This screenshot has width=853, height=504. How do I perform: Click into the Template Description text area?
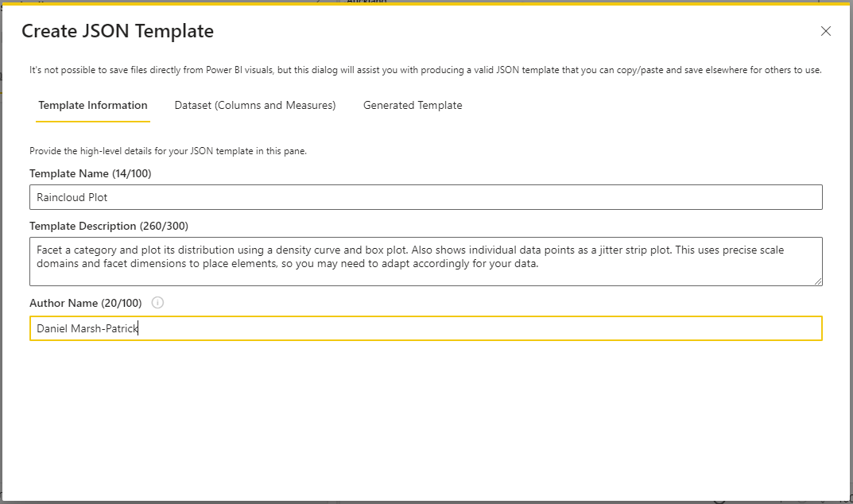point(426,262)
